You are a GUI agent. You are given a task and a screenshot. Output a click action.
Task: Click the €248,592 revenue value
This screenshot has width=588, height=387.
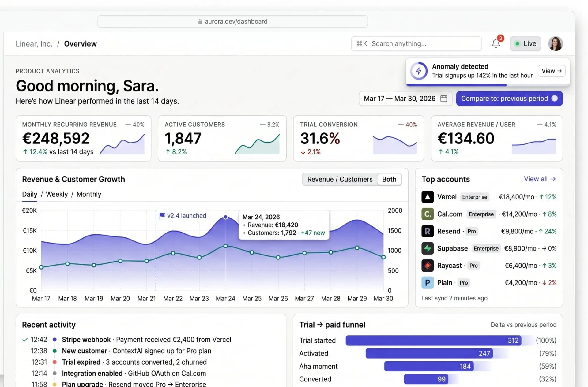[56, 138]
